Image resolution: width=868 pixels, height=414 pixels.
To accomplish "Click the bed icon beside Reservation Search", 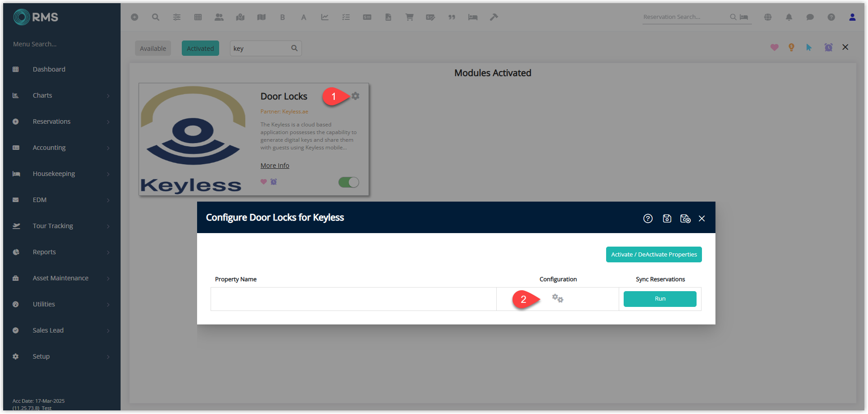I will (744, 17).
